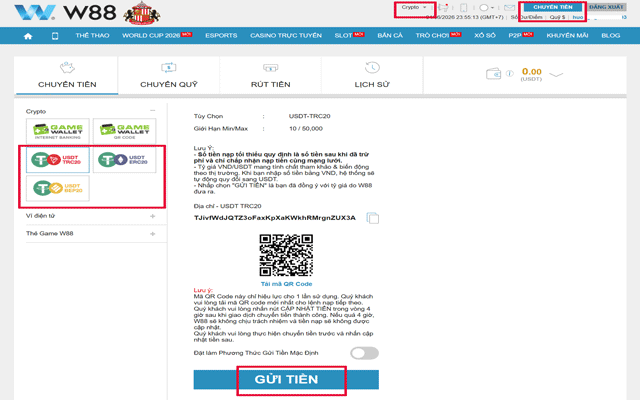Image resolution: width=640 pixels, height=400 pixels.
Task: Open BẮN CÁ menu
Action: 390,36
